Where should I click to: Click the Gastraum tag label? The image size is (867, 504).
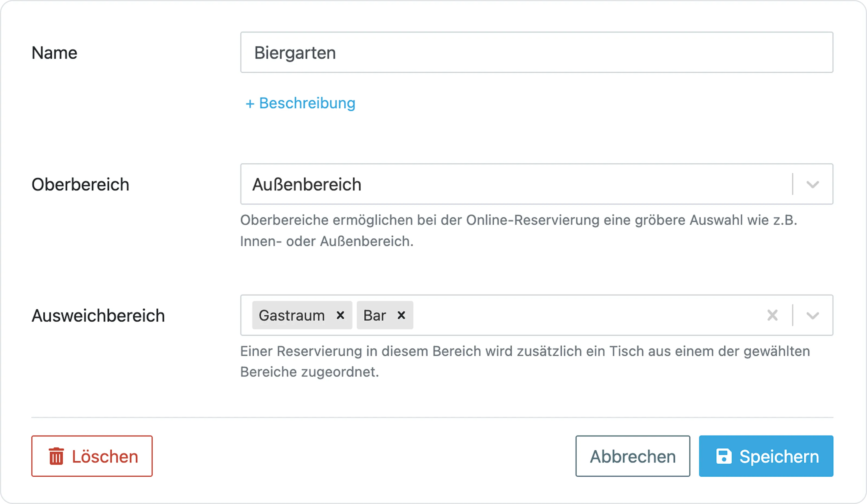(292, 315)
